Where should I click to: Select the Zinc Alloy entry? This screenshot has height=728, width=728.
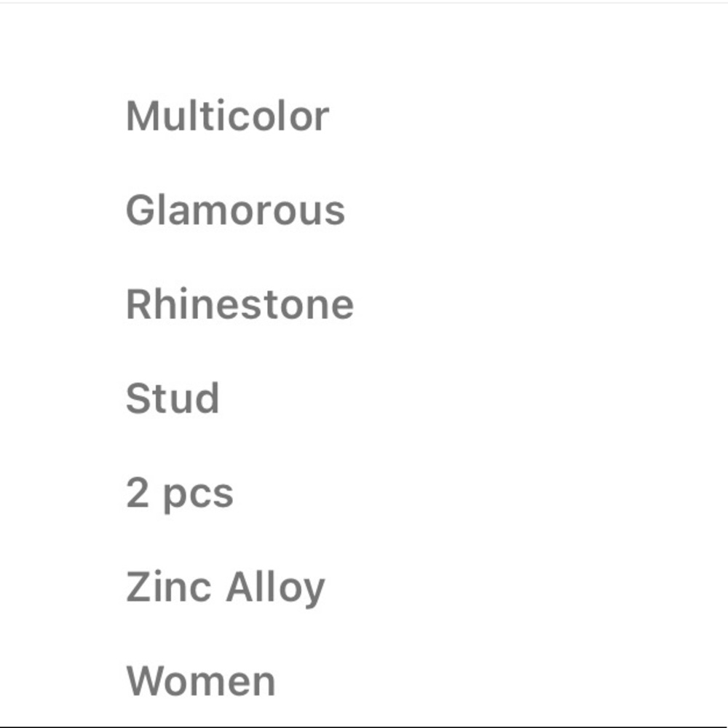click(226, 589)
